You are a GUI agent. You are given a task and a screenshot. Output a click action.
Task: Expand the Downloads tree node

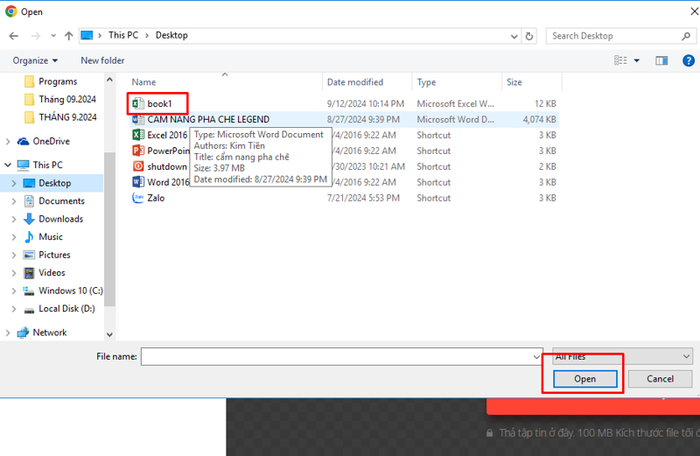[x=14, y=219]
